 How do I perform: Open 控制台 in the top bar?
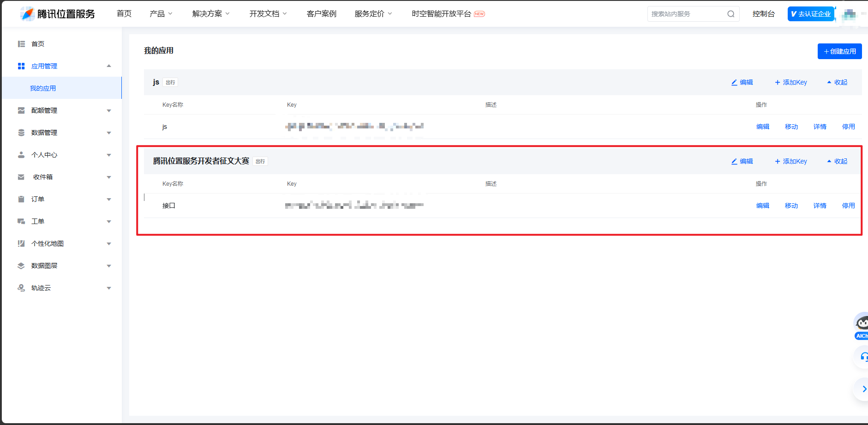click(x=764, y=14)
